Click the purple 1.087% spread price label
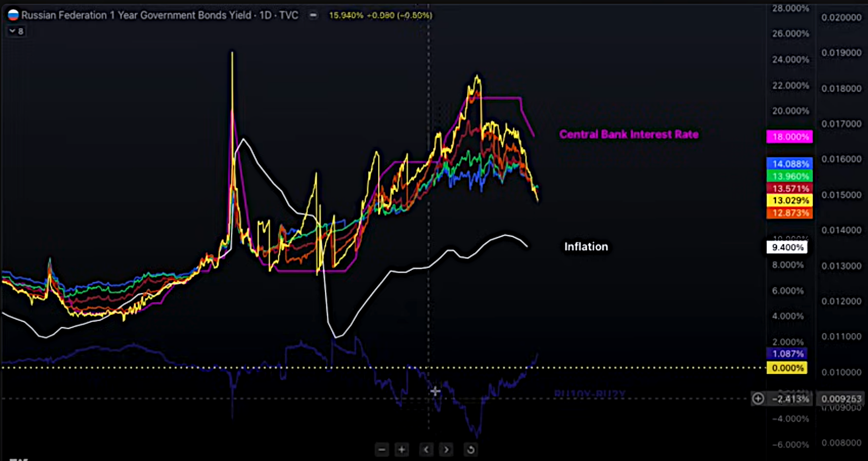The width and height of the screenshot is (868, 461). click(787, 354)
